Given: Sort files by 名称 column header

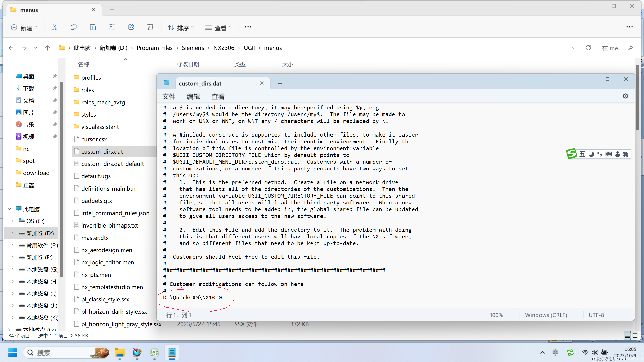Looking at the screenshot, I should coord(84,64).
